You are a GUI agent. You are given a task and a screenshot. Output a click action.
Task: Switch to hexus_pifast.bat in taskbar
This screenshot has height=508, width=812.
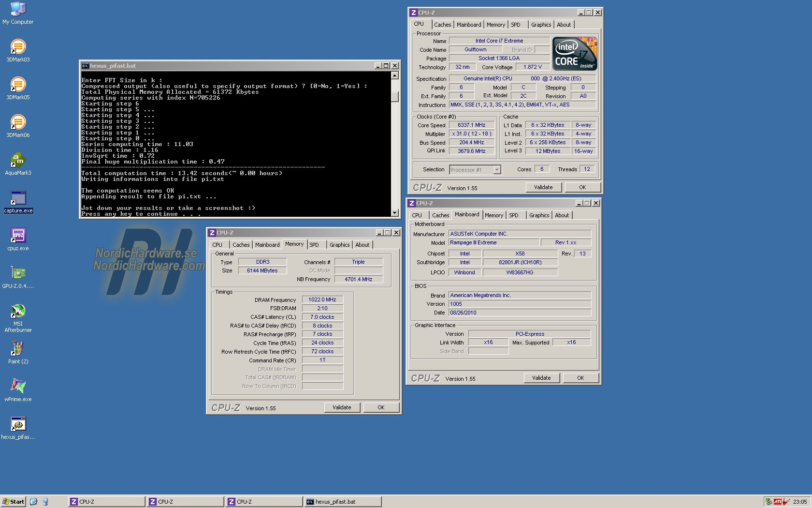342,502
